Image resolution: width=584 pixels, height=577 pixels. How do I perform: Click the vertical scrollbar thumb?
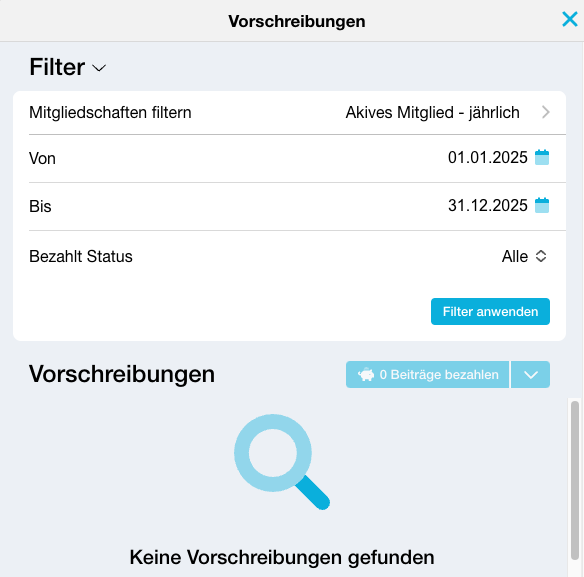[575, 480]
